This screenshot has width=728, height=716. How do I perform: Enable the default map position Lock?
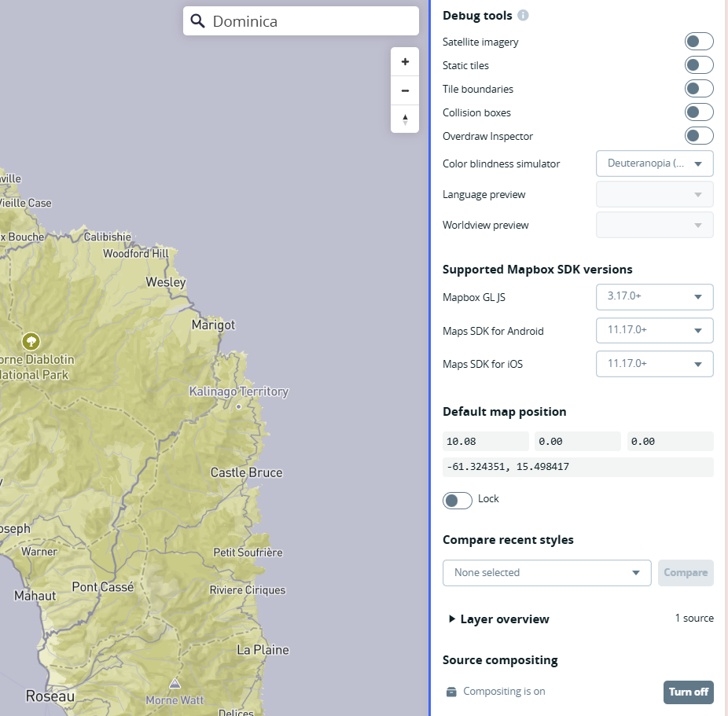point(457,501)
